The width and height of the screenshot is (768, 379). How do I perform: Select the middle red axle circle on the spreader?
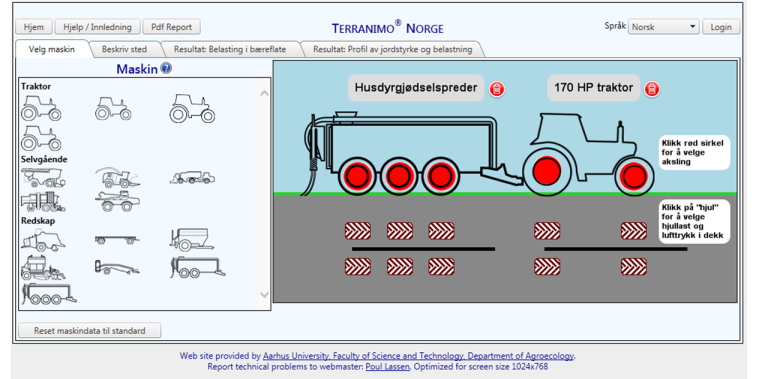(x=398, y=175)
